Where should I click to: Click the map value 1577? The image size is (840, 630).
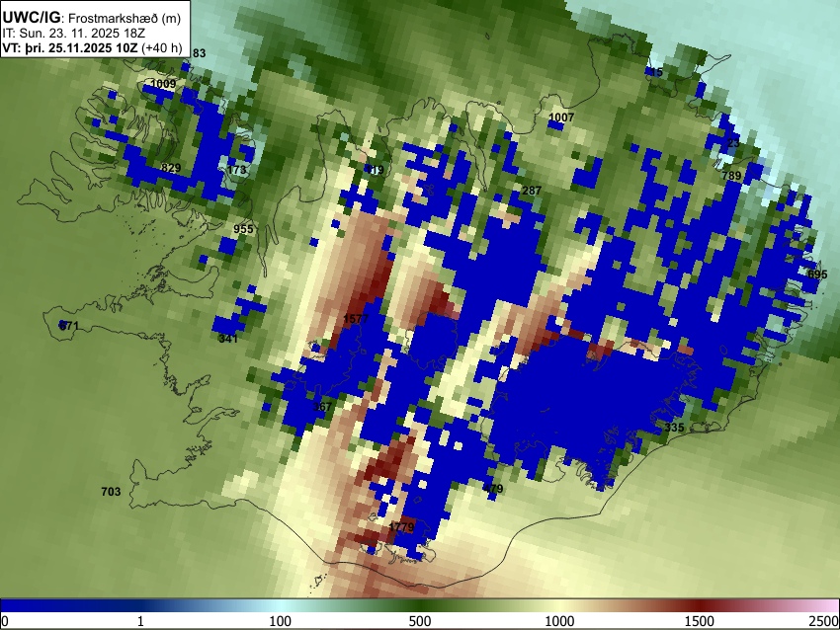[356, 320]
